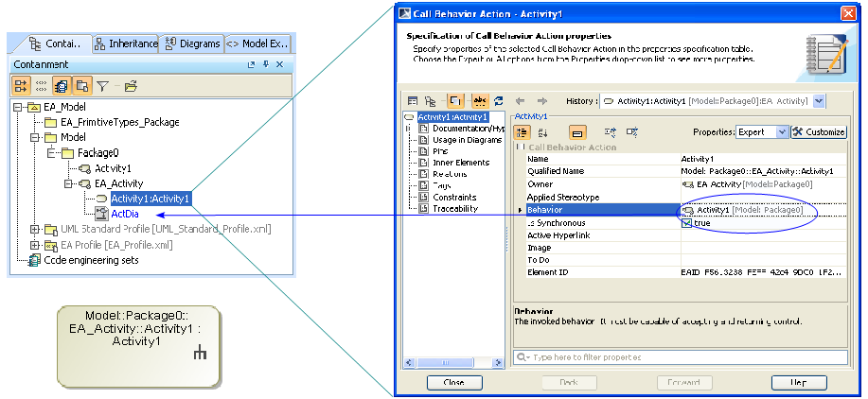Expand the EA Profile node
This screenshot has height=399, width=868.
tap(35, 245)
